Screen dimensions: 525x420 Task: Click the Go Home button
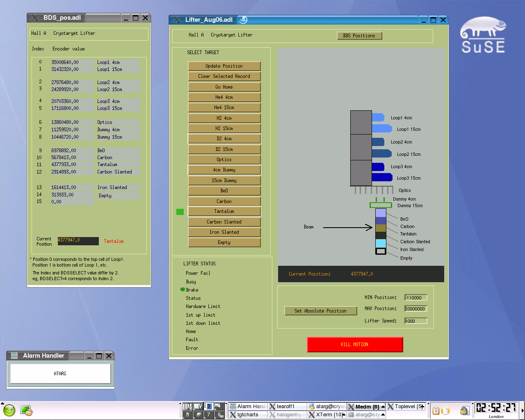[224, 87]
